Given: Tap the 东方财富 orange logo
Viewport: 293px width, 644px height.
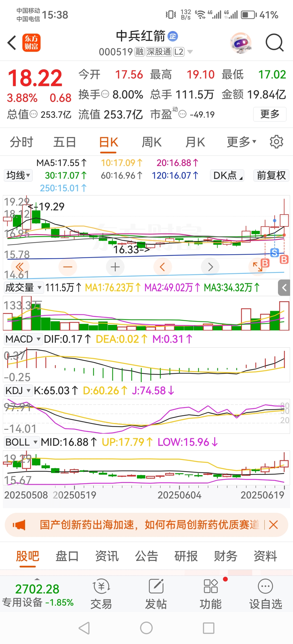Looking at the screenshot, I should 31,43.
